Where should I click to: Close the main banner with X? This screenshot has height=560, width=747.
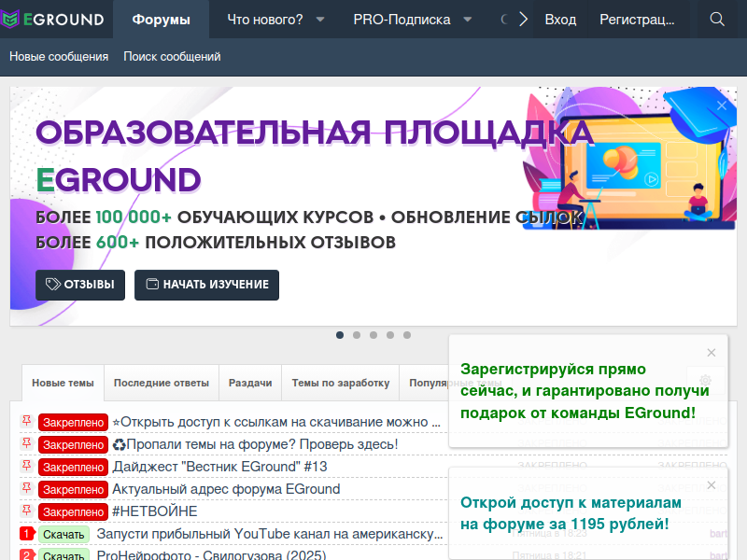[722, 105]
